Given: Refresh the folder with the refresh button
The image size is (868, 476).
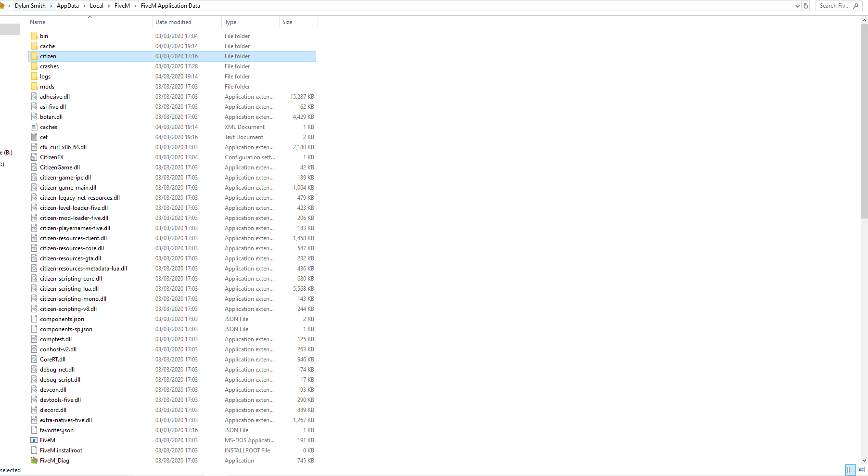Looking at the screenshot, I should [806, 6].
